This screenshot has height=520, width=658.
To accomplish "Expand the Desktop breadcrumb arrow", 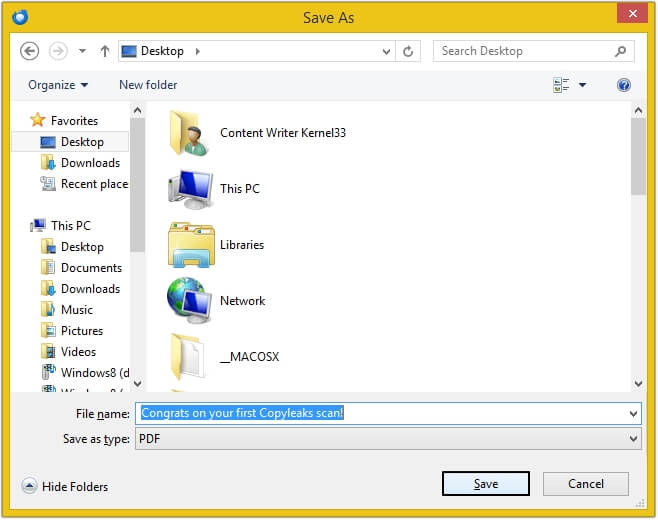I will [x=198, y=51].
